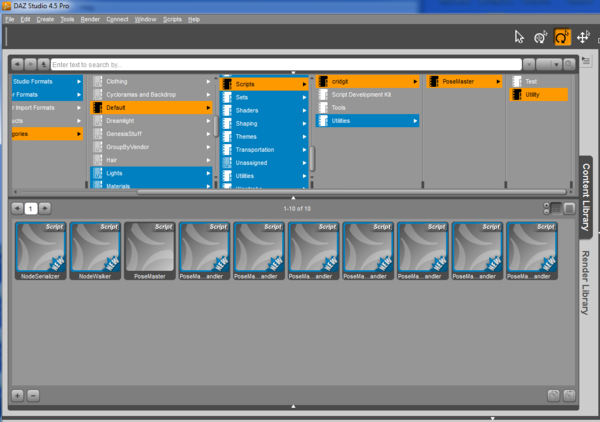Viewport: 600px width, 422px height.
Task: Click bottom-right load asset icon
Action: (554, 396)
